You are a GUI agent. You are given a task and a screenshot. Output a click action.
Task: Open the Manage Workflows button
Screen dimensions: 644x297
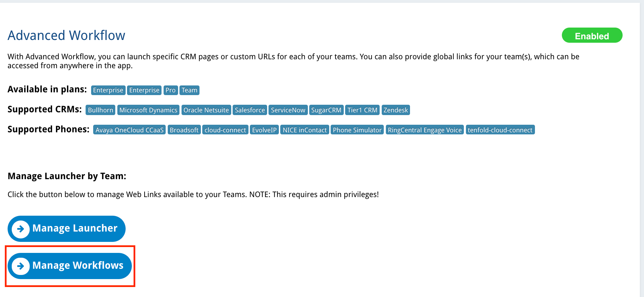click(x=70, y=266)
